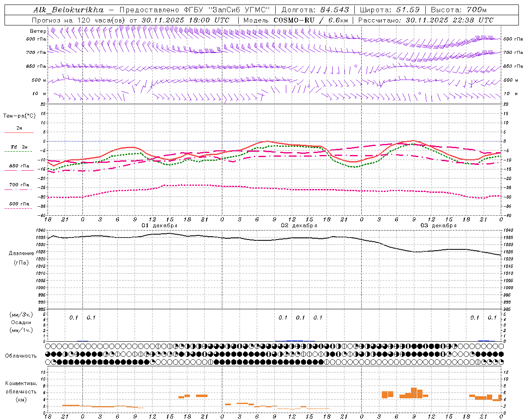Image resolution: width=525 pixels, height=420 pixels.
Task: Click the 'Ветер' wind panel label
Action: [x=38, y=31]
